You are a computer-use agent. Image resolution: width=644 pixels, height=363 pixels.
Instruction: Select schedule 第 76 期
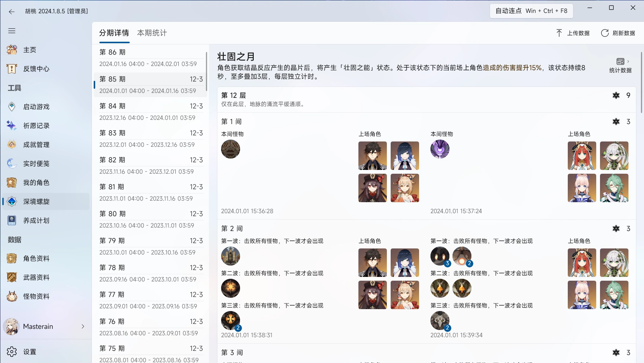click(x=150, y=327)
